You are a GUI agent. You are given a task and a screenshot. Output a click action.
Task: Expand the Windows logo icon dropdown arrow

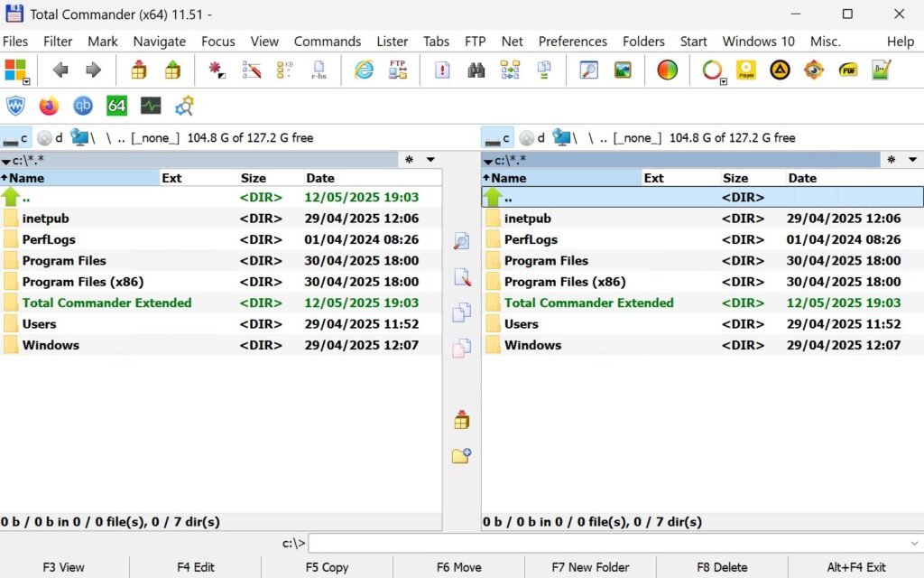26,82
